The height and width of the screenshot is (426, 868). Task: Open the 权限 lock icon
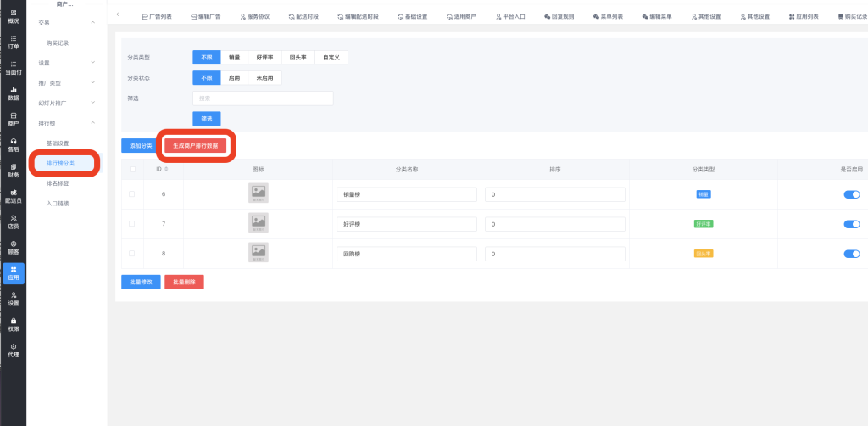click(13, 324)
